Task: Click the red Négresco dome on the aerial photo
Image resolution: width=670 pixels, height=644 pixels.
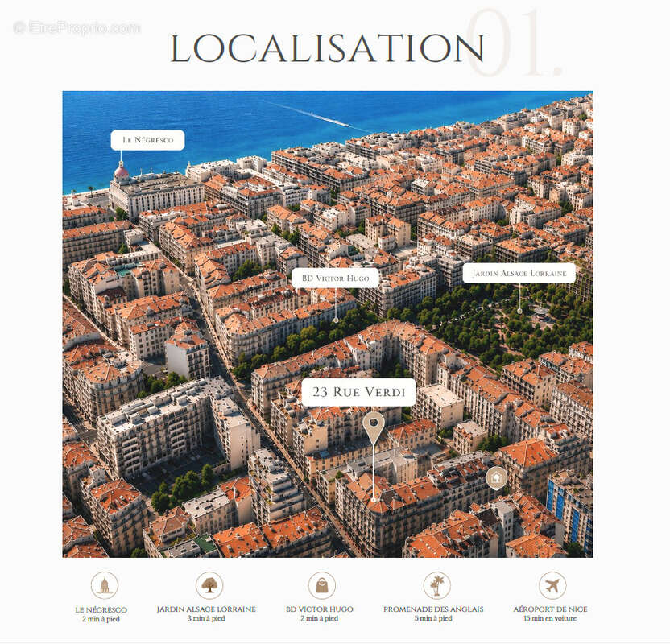Action: 121,171
